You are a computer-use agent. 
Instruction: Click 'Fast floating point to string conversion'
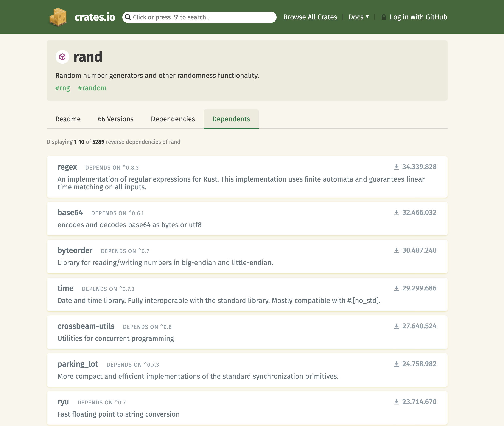118,414
